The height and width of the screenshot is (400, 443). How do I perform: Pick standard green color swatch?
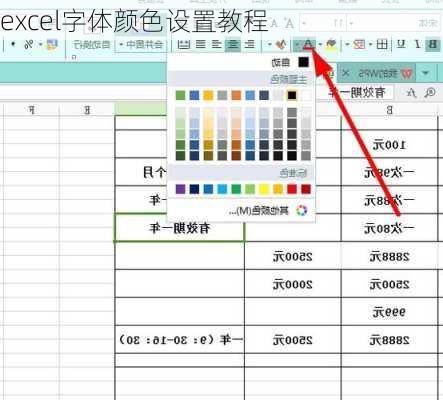pos(236,189)
